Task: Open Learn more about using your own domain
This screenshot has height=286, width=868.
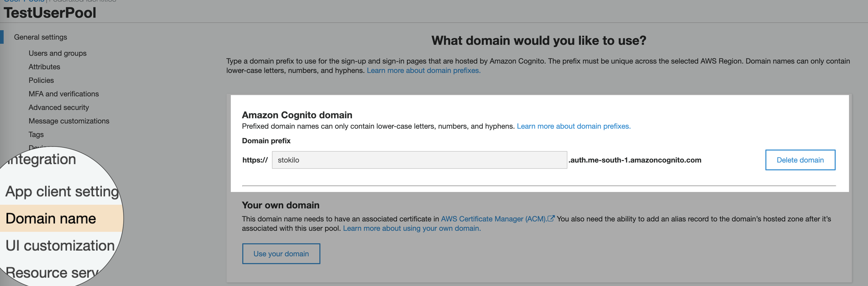Action: click(412, 228)
